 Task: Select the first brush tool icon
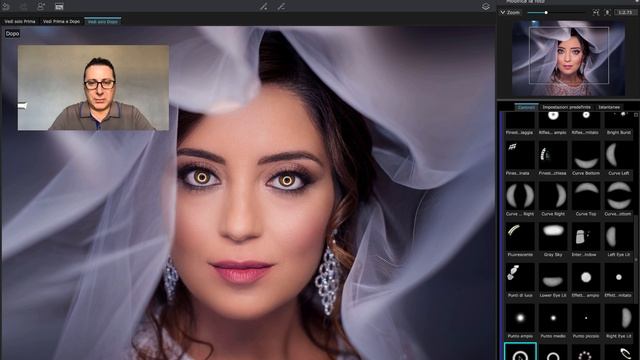(x=264, y=7)
